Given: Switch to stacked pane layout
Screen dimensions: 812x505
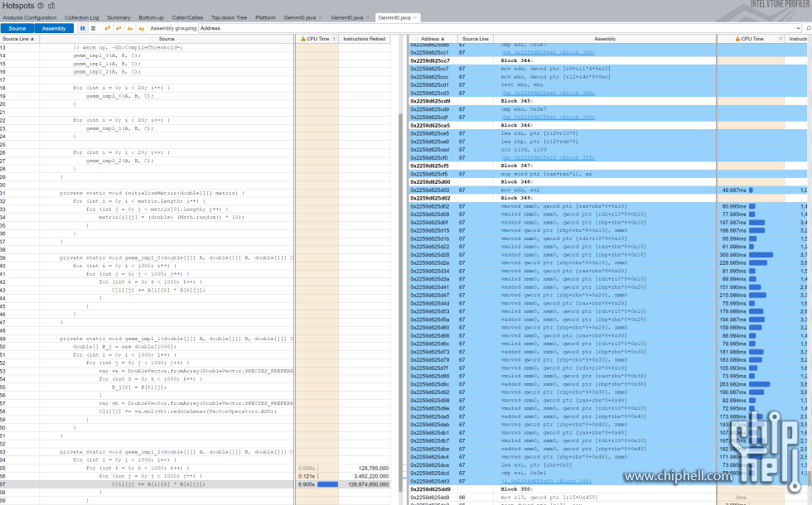Looking at the screenshot, I should 93,28.
